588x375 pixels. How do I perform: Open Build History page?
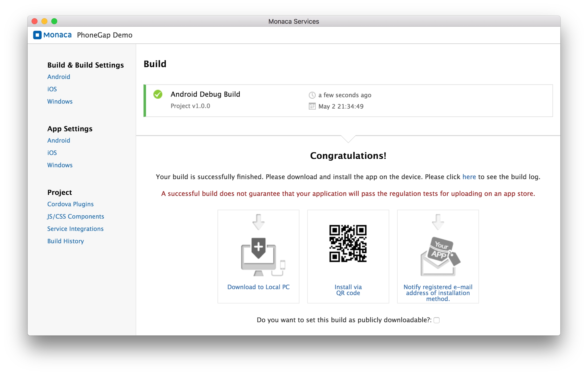coord(66,241)
